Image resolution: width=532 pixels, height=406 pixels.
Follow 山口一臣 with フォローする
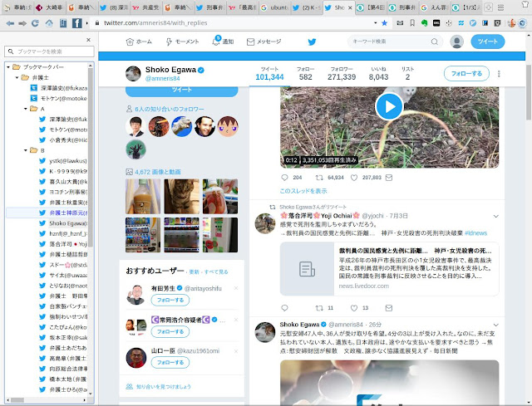(170, 363)
